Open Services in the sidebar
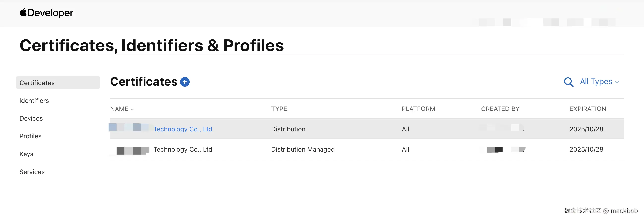The width and height of the screenshot is (644, 220). tap(32, 172)
